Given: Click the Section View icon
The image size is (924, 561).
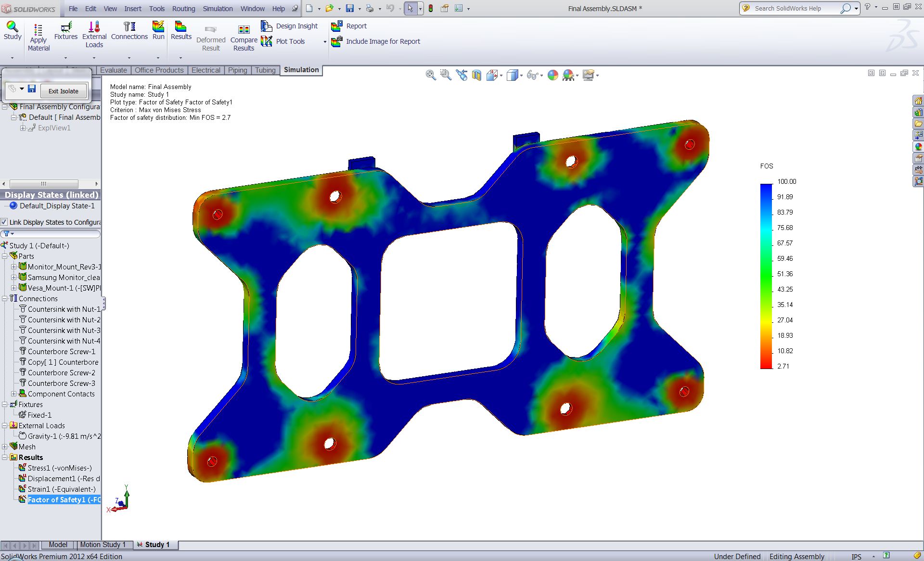Looking at the screenshot, I should [476, 75].
